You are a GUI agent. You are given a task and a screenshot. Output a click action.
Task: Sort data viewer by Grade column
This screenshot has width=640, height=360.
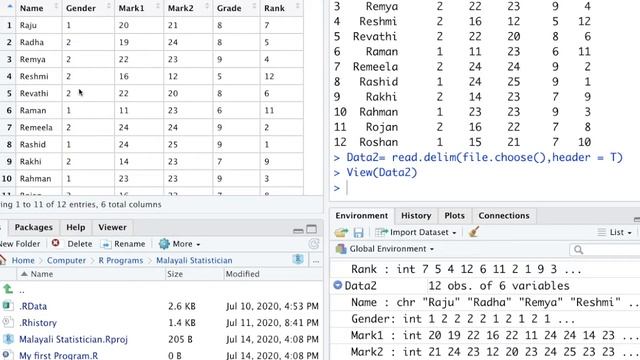236,8
